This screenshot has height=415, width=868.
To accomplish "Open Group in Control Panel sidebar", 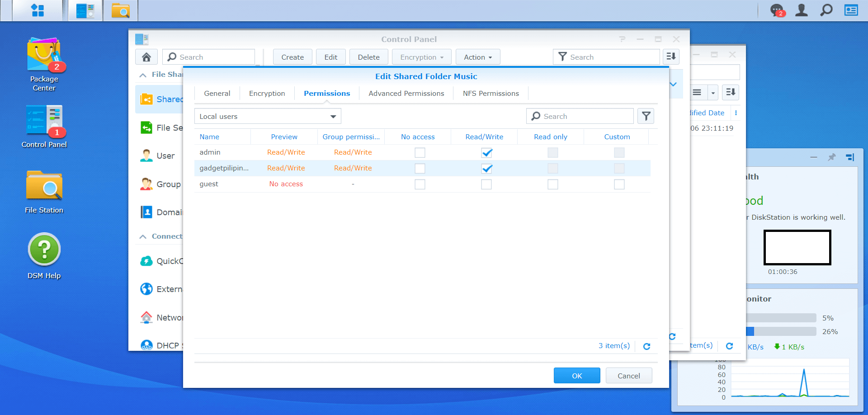I will [161, 184].
